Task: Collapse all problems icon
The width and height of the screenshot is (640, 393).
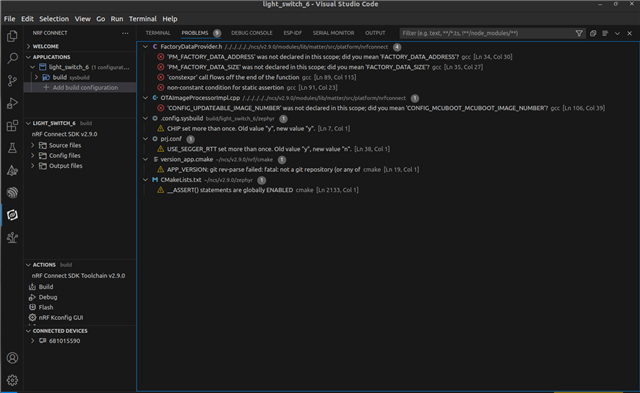Action: coord(593,33)
